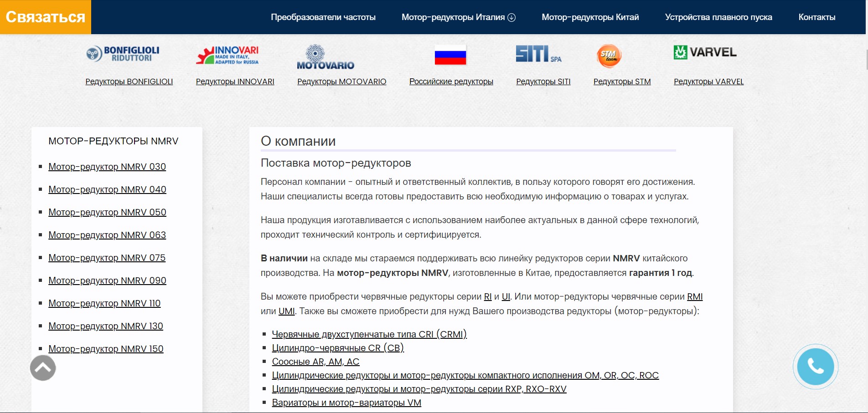Select the SITI SPA logo

click(538, 54)
